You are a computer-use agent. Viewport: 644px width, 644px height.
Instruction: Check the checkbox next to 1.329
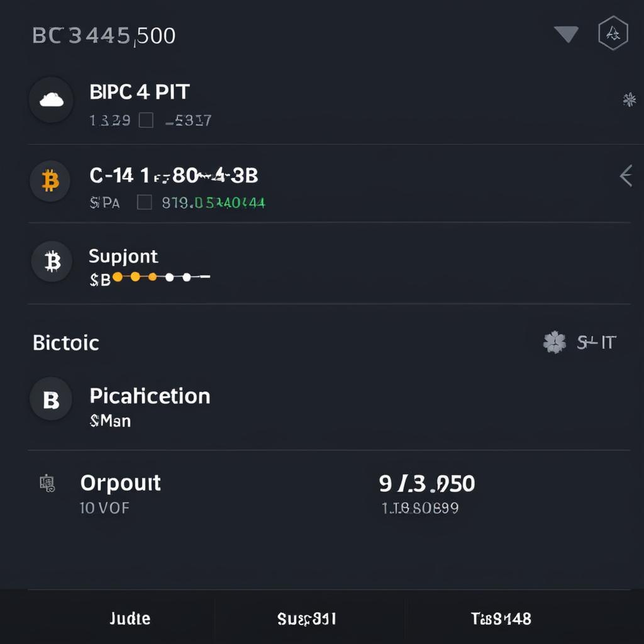pyautogui.click(x=146, y=119)
